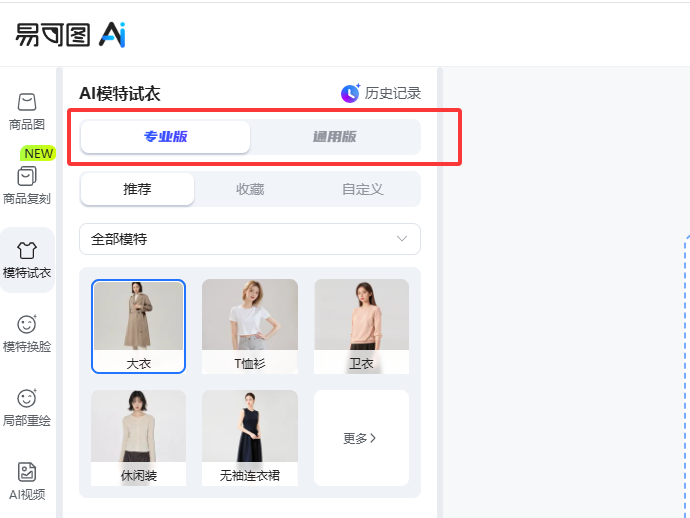Select the 推荐 tab
690x518 pixels.
(137, 189)
